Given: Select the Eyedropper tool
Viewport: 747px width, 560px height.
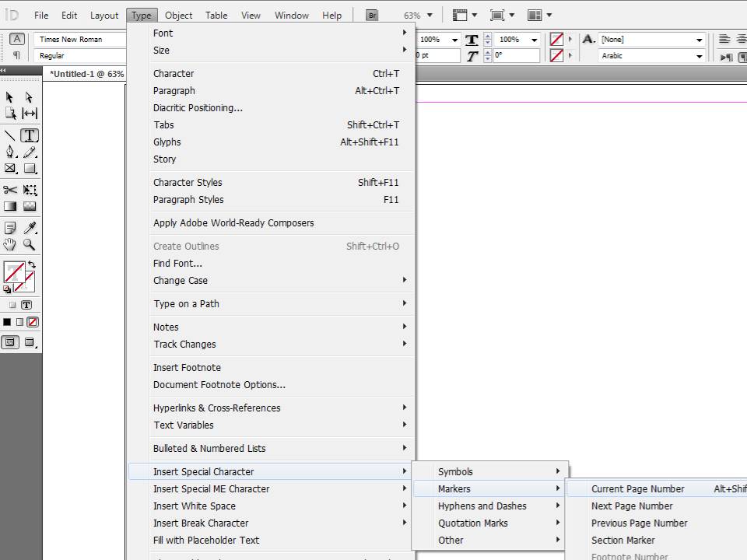Looking at the screenshot, I should coord(30,228).
